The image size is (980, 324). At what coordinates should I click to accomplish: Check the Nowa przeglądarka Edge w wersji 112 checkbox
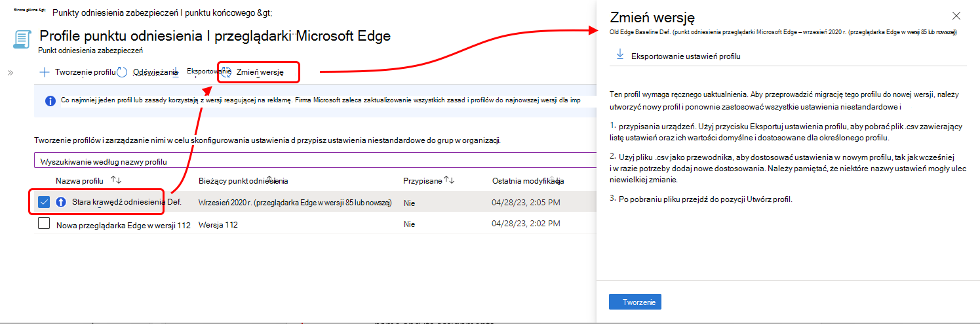[44, 224]
